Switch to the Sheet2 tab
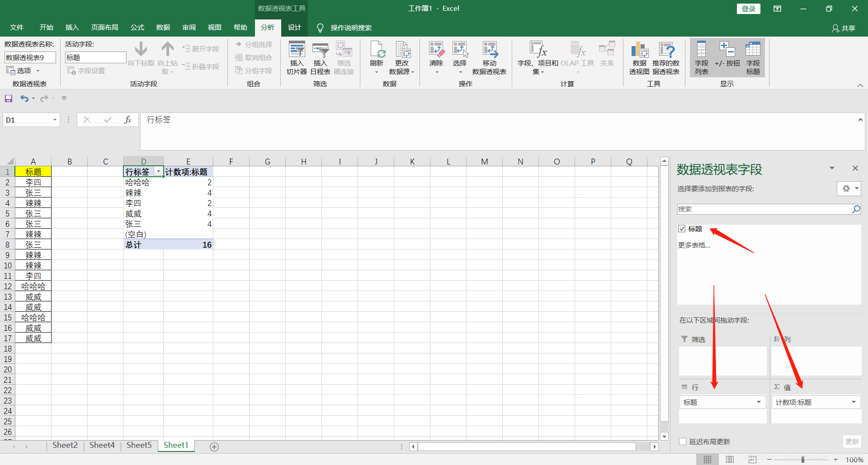Image resolution: width=868 pixels, height=465 pixels. click(x=65, y=445)
